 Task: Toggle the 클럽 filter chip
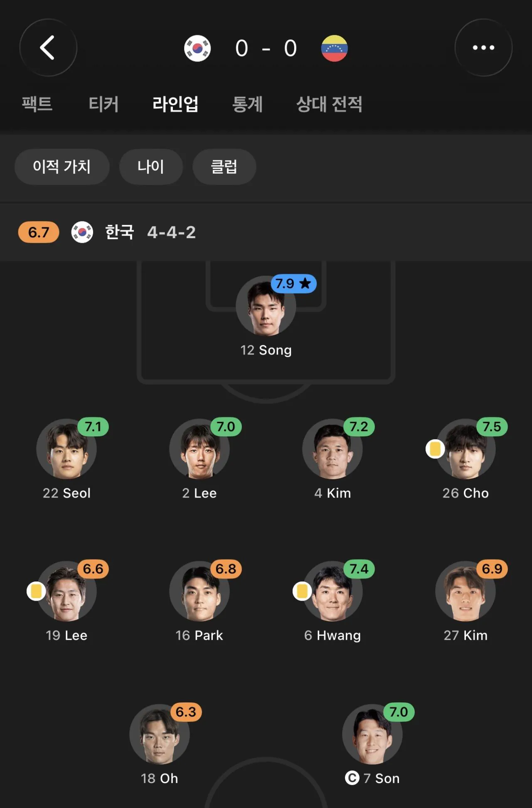(224, 167)
